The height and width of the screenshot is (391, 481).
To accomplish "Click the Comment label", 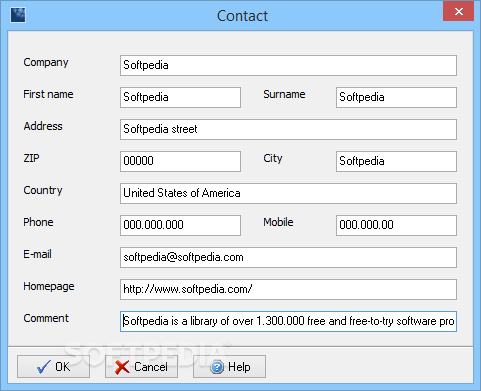I will (x=46, y=318).
